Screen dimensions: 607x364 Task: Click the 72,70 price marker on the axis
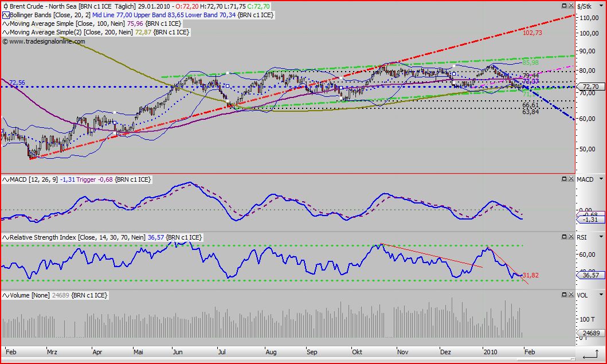pyautogui.click(x=592, y=87)
